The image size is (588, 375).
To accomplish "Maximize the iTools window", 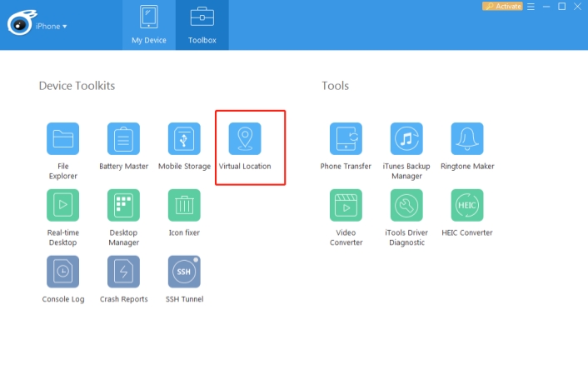I will pyautogui.click(x=561, y=7).
